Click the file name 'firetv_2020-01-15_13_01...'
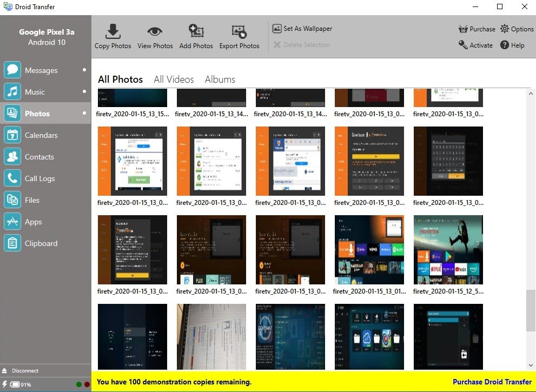Image resolution: width=536 pixels, height=392 pixels. tap(369, 291)
